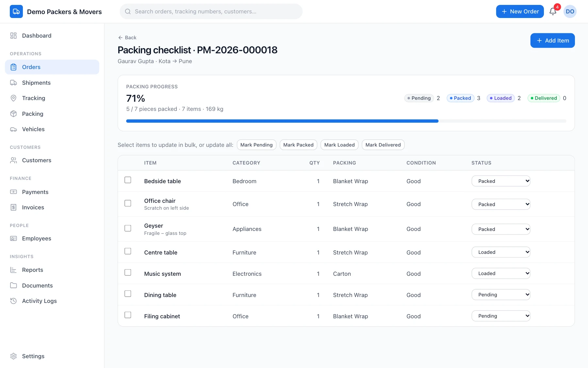Tick the Dining table checkbox
The width and height of the screenshot is (588, 368).
coord(128,294)
